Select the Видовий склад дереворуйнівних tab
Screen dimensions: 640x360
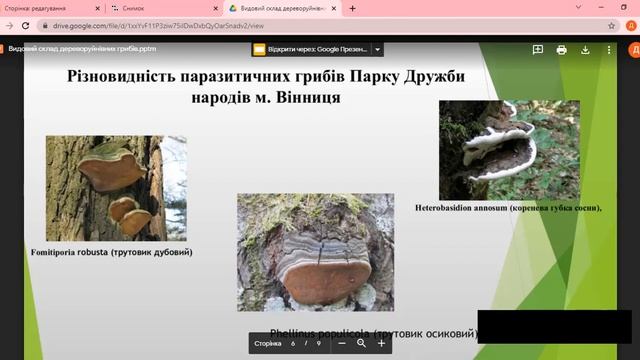click(282, 8)
